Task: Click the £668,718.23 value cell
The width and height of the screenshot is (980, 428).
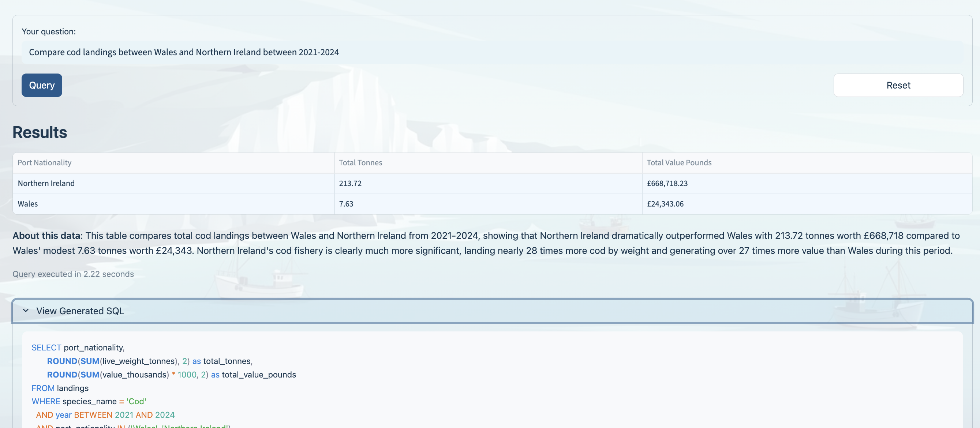Action: (x=667, y=183)
